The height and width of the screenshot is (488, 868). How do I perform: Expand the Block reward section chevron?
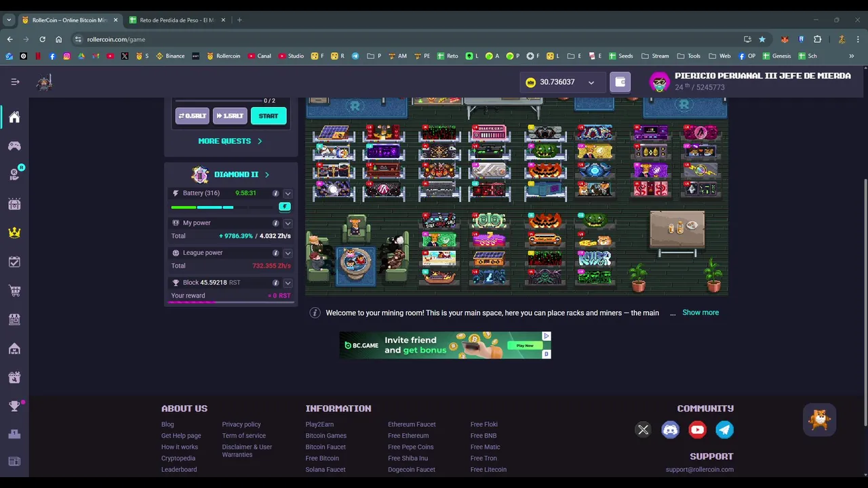click(x=288, y=283)
